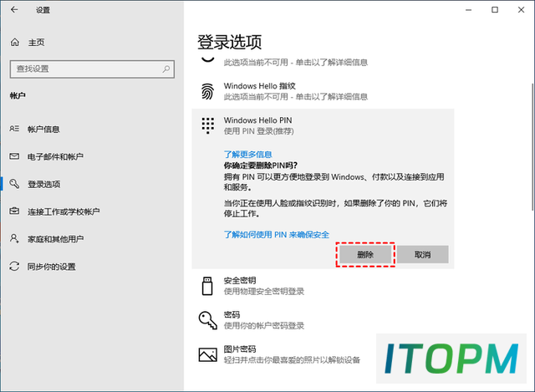Open 了解如何使用 PIN 来确保安全 link

(277, 235)
